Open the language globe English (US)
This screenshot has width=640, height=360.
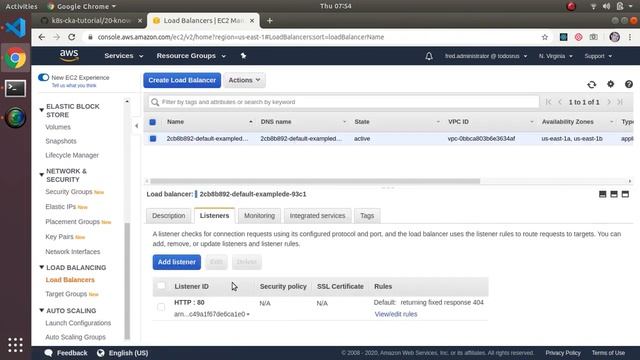[123, 353]
